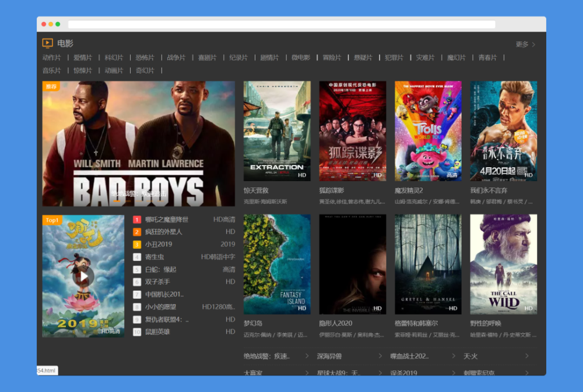The image size is (583, 392).
Task: Click the browser address bar
Action: point(282,24)
